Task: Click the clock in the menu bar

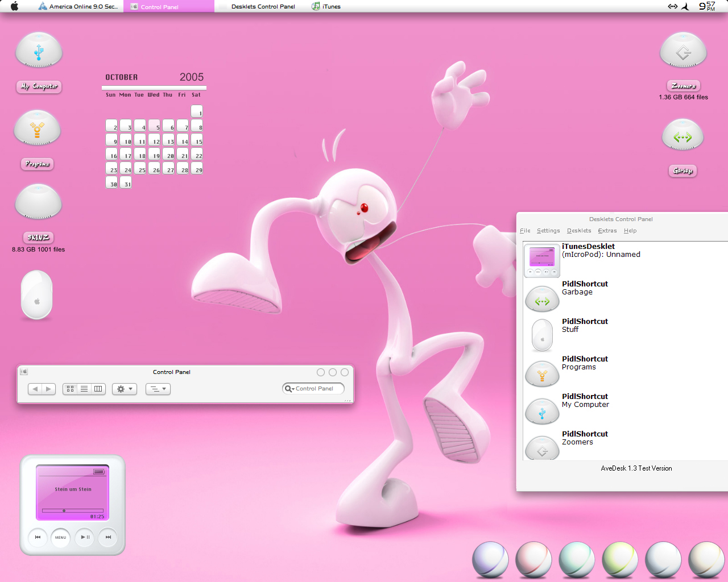Action: [x=707, y=6]
